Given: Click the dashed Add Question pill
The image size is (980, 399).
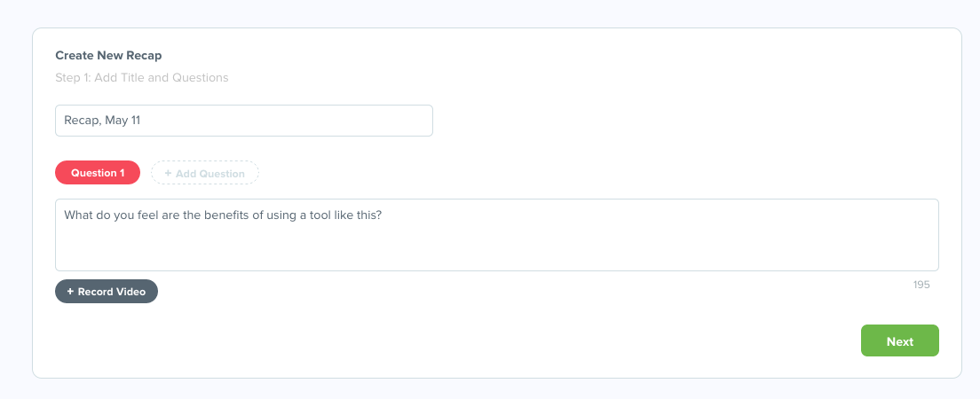Looking at the screenshot, I should click(205, 173).
